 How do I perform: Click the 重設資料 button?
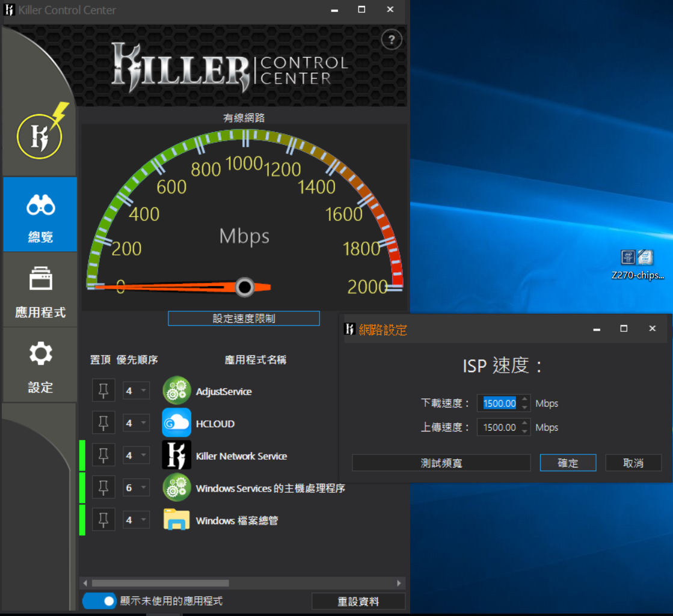358,602
